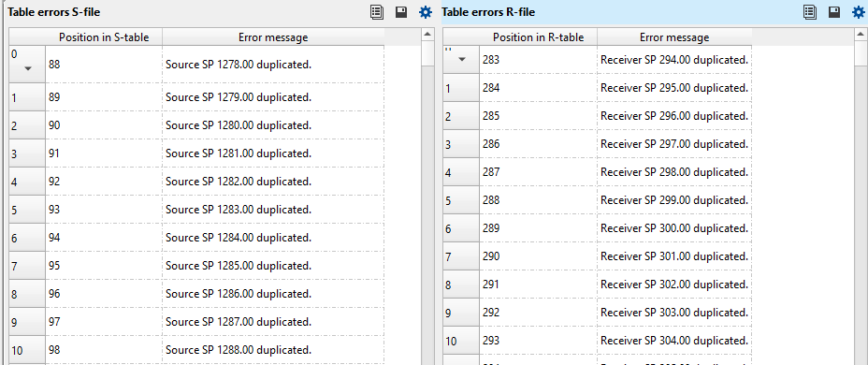The width and height of the screenshot is (868, 365).
Task: Select R-table row header 7
Action: (x=462, y=256)
